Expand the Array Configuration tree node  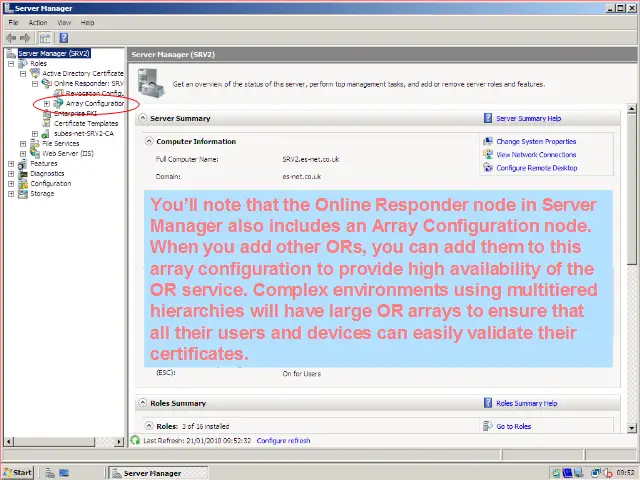(47, 104)
